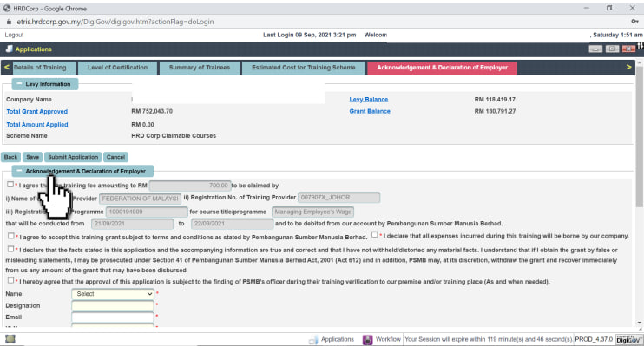Click the Applications panel header icon
Screen dimensions: 644x346
[x=9, y=49]
